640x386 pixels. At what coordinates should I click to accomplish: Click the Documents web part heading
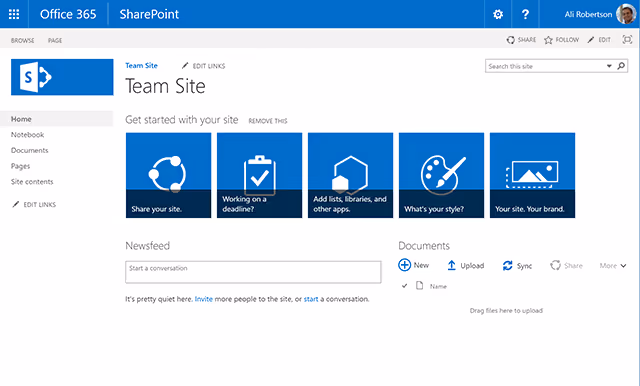(424, 246)
